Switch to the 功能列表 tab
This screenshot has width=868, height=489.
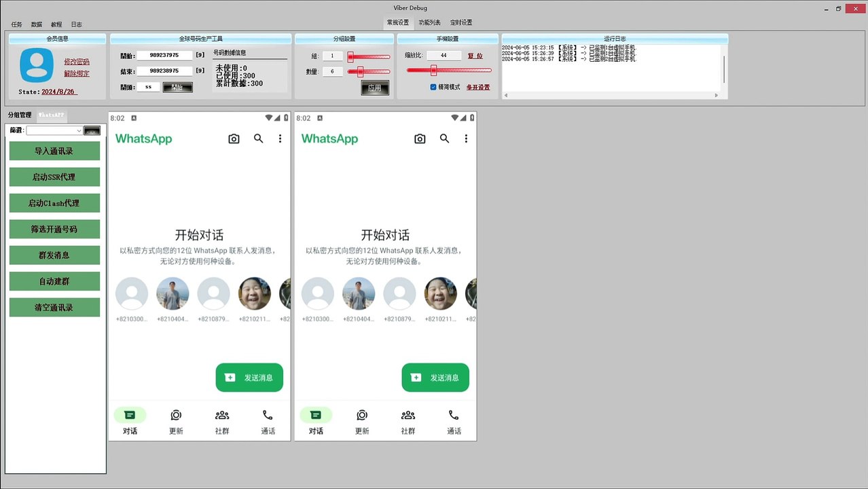click(429, 22)
